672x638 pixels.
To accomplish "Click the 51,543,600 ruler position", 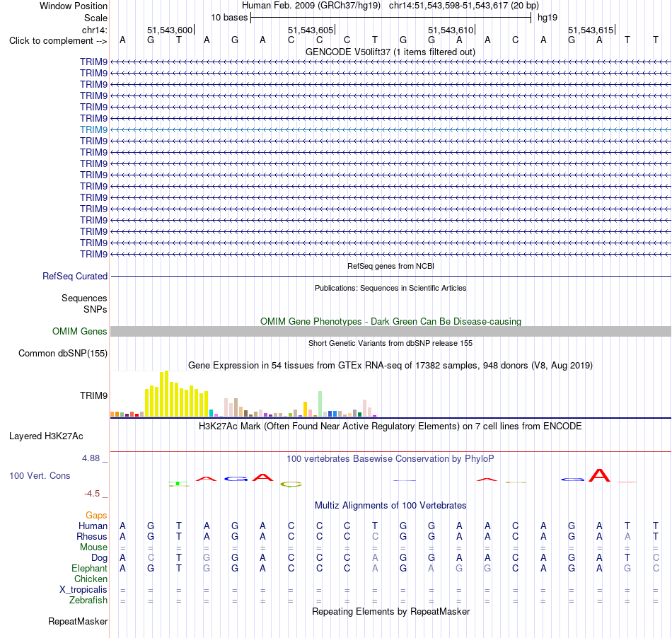I will click(x=170, y=30).
